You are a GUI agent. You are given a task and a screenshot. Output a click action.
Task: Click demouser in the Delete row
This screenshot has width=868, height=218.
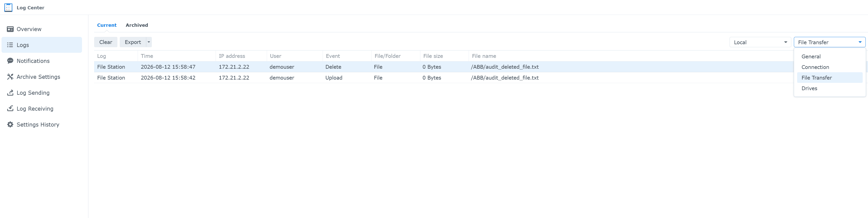click(x=282, y=67)
